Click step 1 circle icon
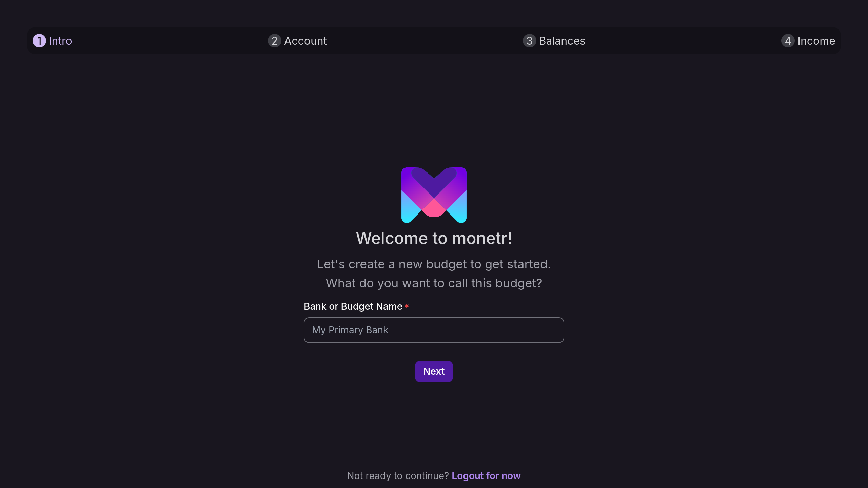The image size is (868, 488). pyautogui.click(x=39, y=41)
